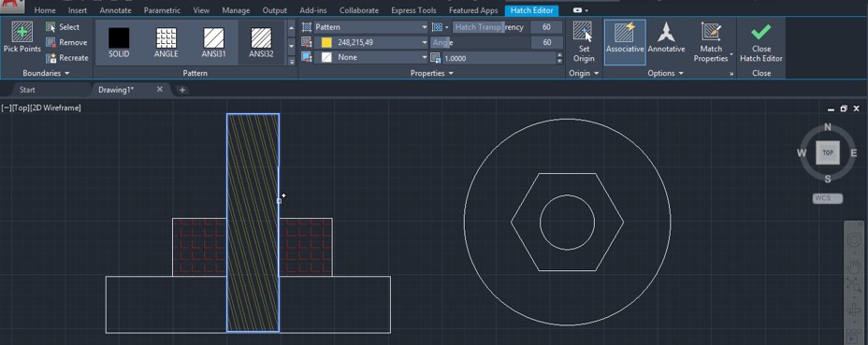Click the angle value field 60
The height and width of the screenshot is (345, 868).
point(546,42)
